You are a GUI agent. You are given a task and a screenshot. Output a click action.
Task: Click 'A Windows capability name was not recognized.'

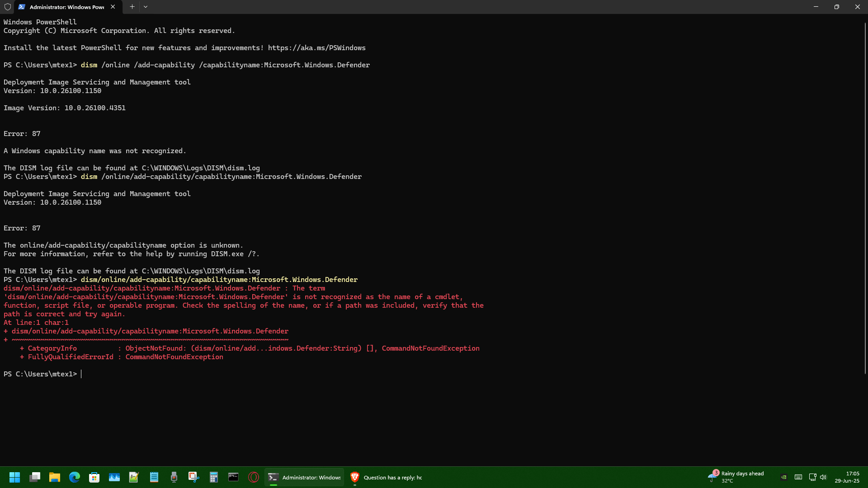tap(95, 151)
